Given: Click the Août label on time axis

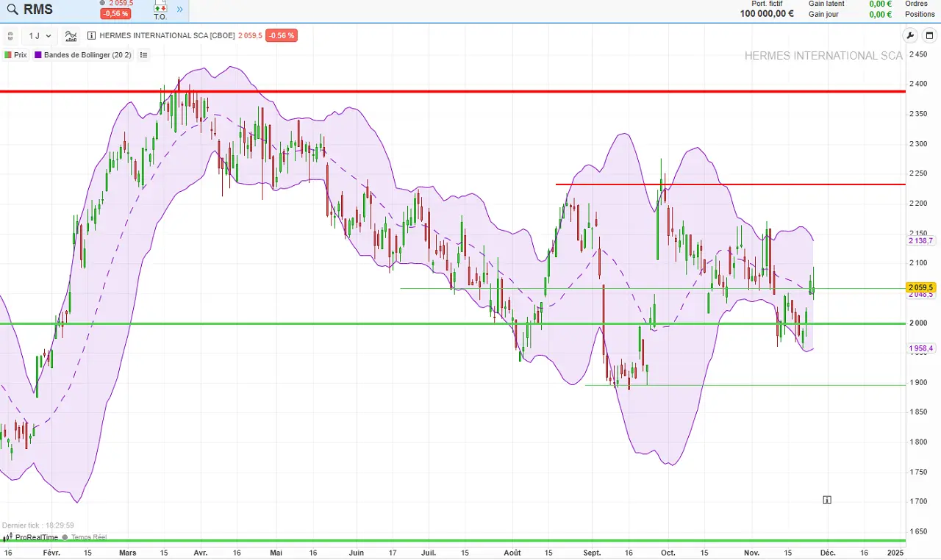Looking at the screenshot, I should (512, 552).
